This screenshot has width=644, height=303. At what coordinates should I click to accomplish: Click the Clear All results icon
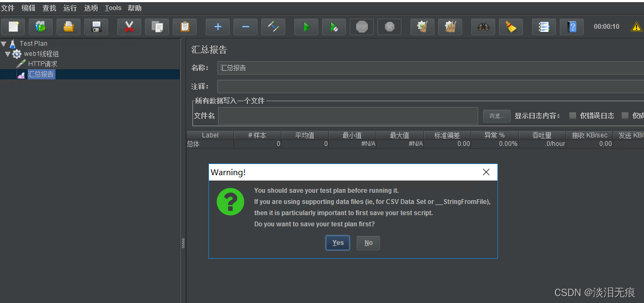(x=450, y=27)
